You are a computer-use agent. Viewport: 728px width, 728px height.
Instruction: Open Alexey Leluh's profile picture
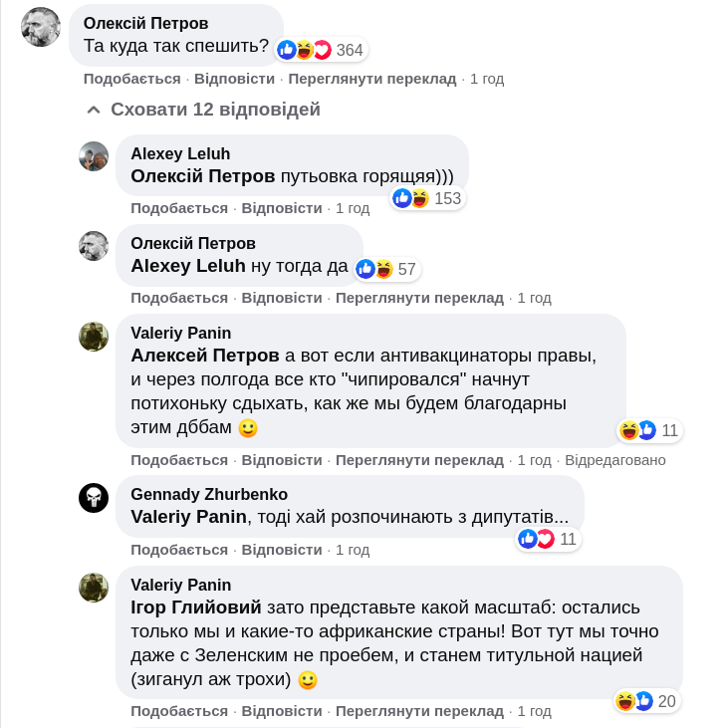(94, 156)
